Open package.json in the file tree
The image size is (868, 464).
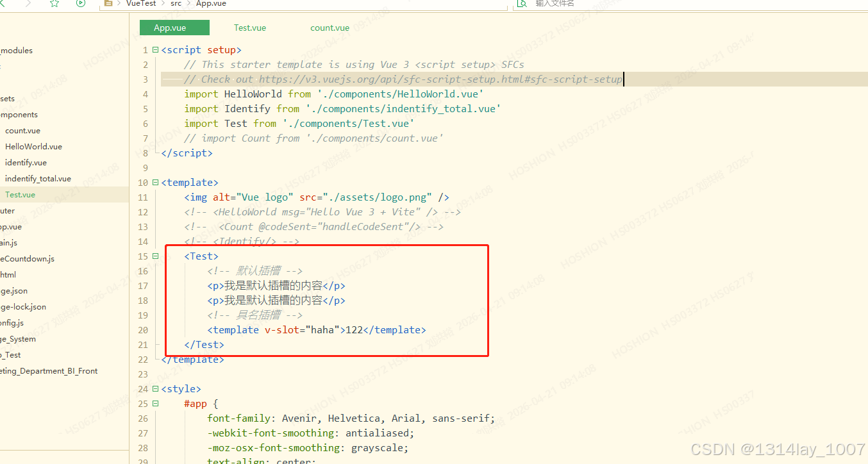click(x=14, y=291)
